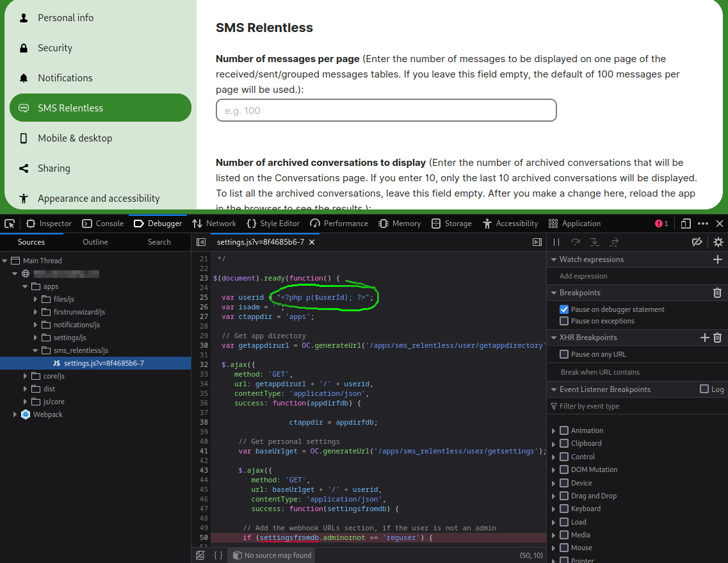
Task: Click the deactivate breakpoints icon
Action: coord(697,242)
